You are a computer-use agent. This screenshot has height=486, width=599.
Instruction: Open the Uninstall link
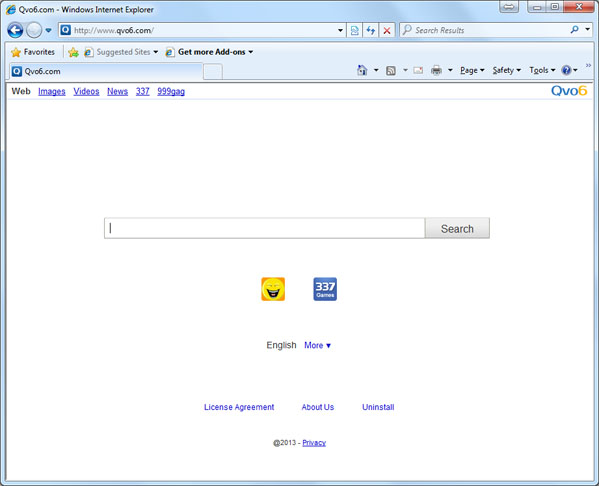(x=378, y=407)
